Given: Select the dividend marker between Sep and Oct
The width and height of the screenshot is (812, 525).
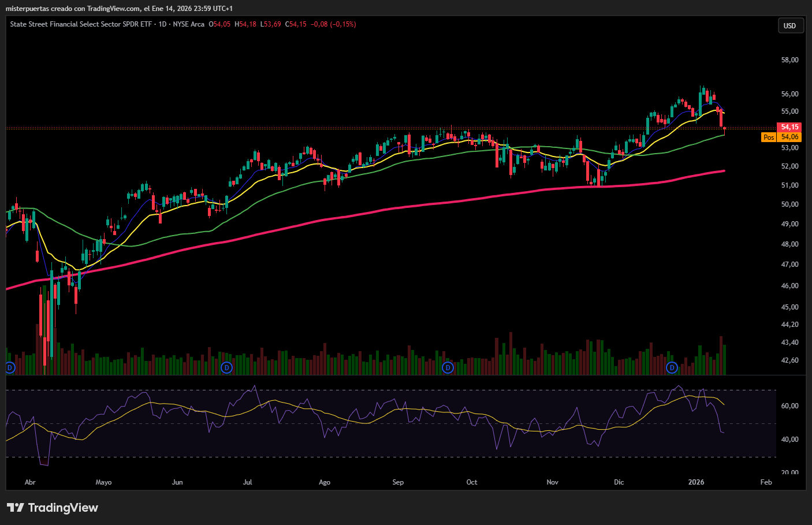Looking at the screenshot, I should click(448, 367).
